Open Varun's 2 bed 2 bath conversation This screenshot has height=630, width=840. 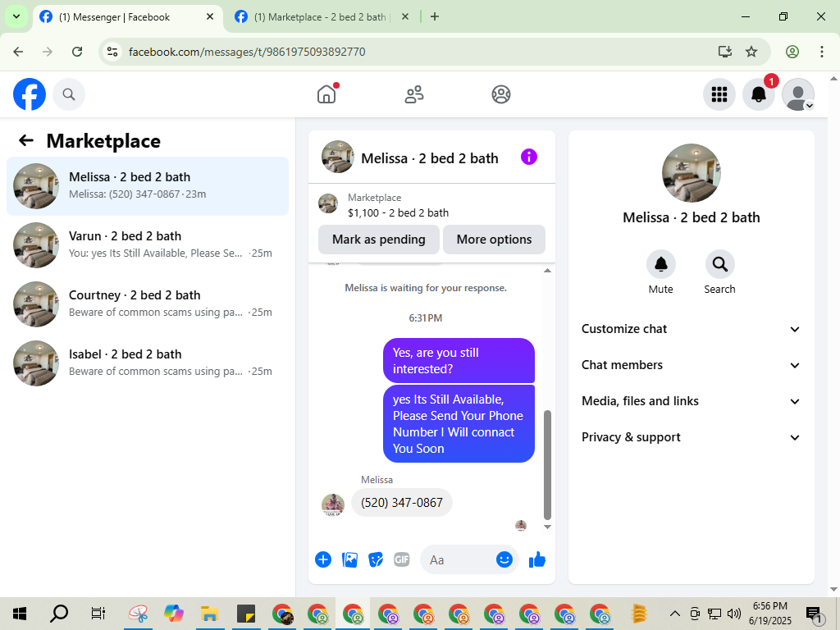pyautogui.click(x=148, y=244)
